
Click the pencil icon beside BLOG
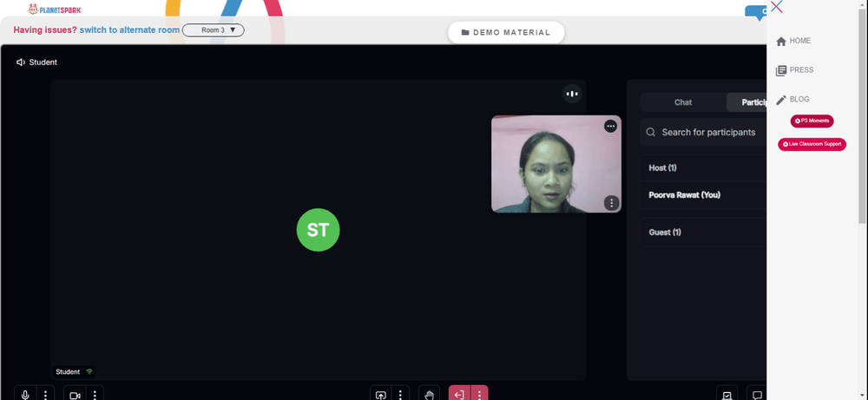point(781,100)
